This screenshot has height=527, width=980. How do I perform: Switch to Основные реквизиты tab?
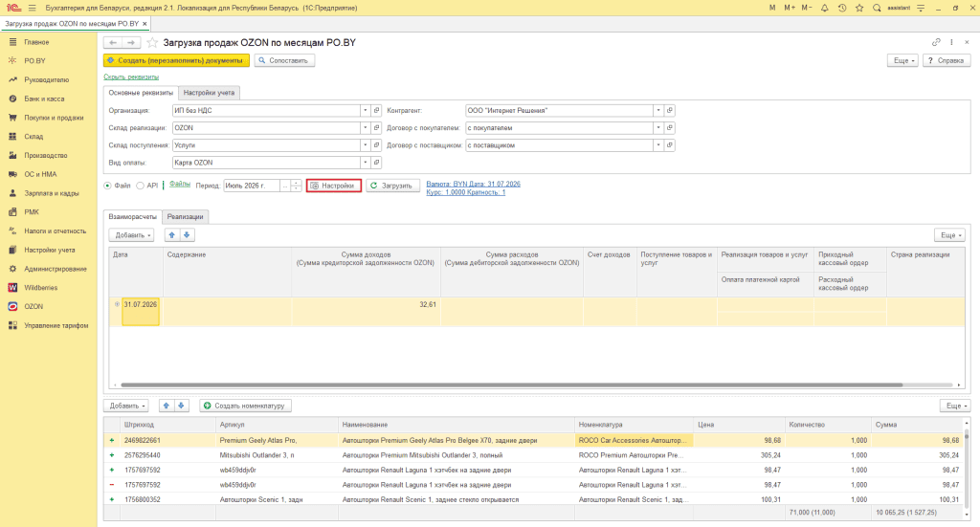click(141, 93)
